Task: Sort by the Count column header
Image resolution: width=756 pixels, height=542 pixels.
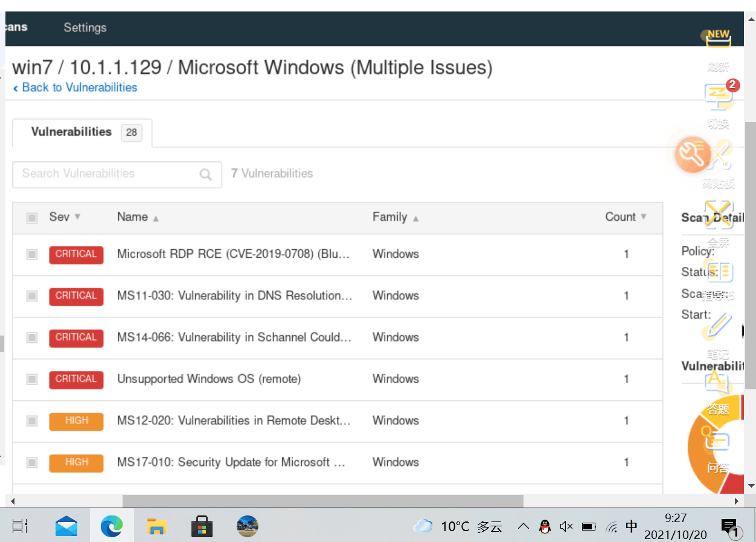Action: [626, 217]
